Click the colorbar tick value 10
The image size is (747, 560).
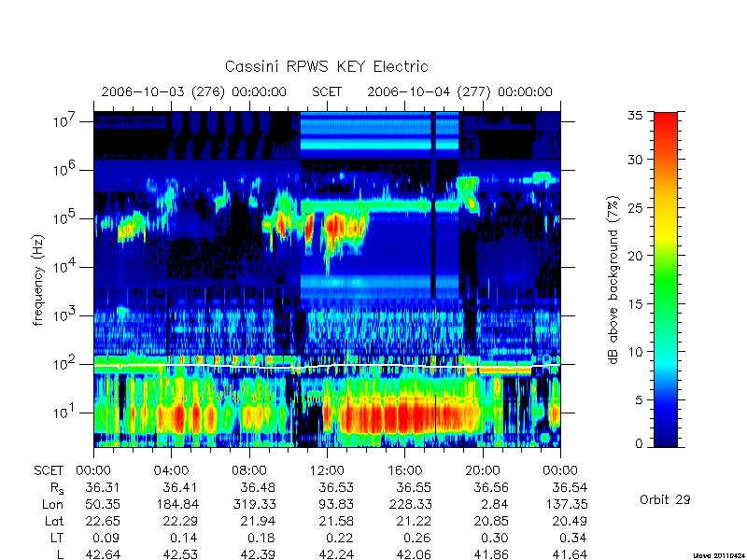coord(635,352)
